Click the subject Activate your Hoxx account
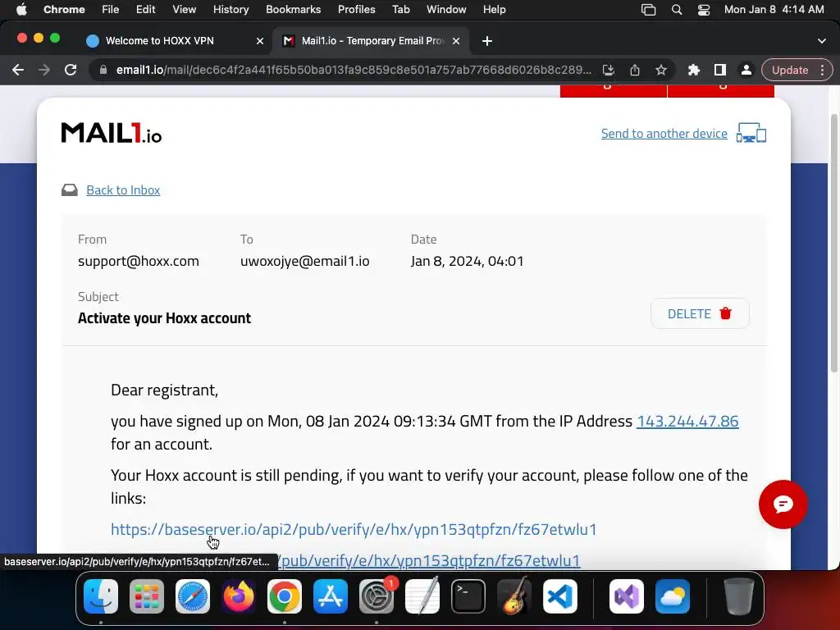Screen dimensions: 840x630 164,318
